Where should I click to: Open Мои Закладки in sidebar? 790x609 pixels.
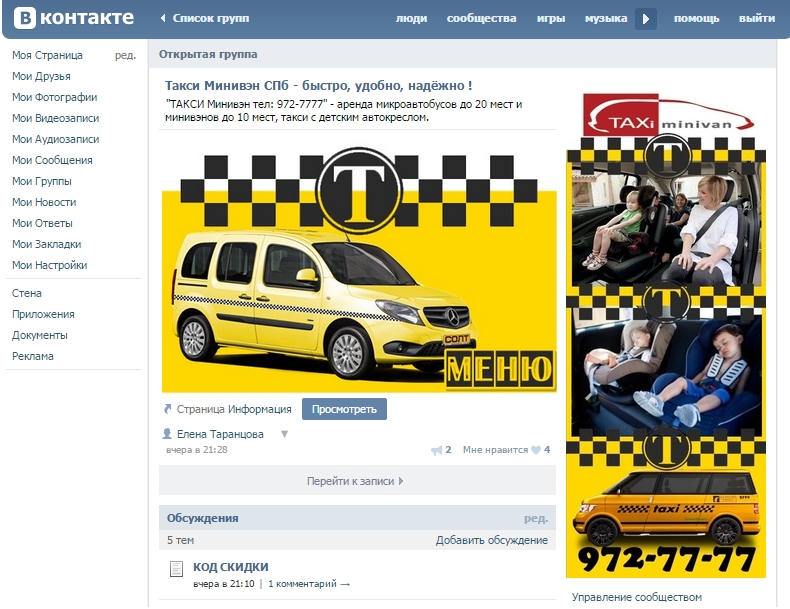[46, 244]
